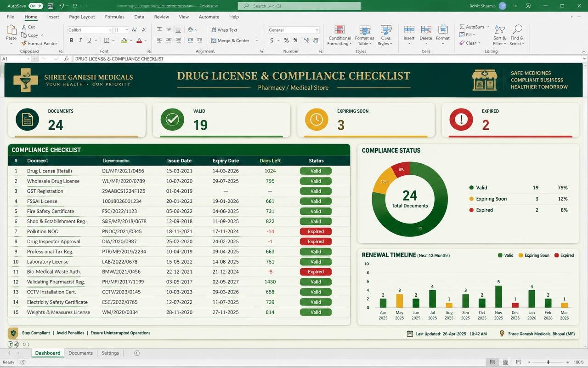This screenshot has height=368, width=588.
Task: Click the Undo arrow
Action: click(x=62, y=6)
